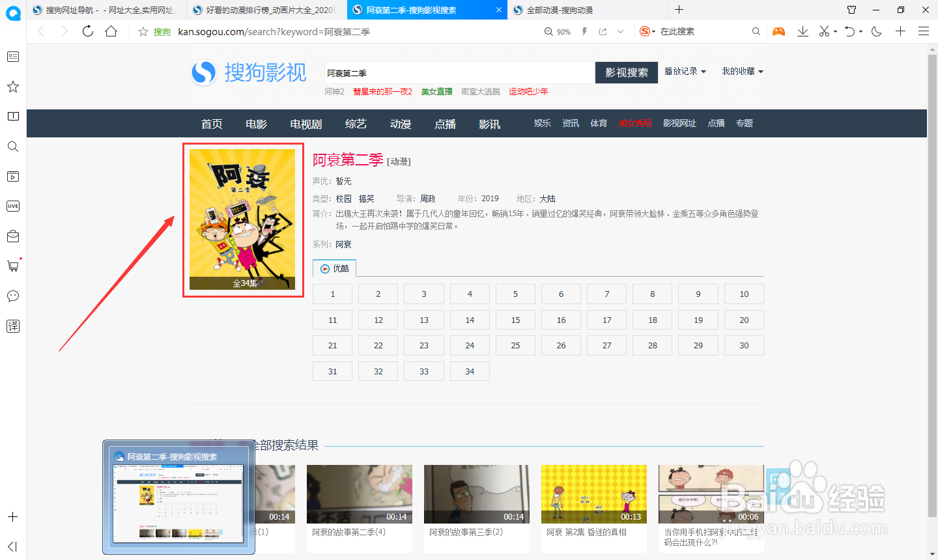Click the Sogou browser logo icon

(13, 13)
